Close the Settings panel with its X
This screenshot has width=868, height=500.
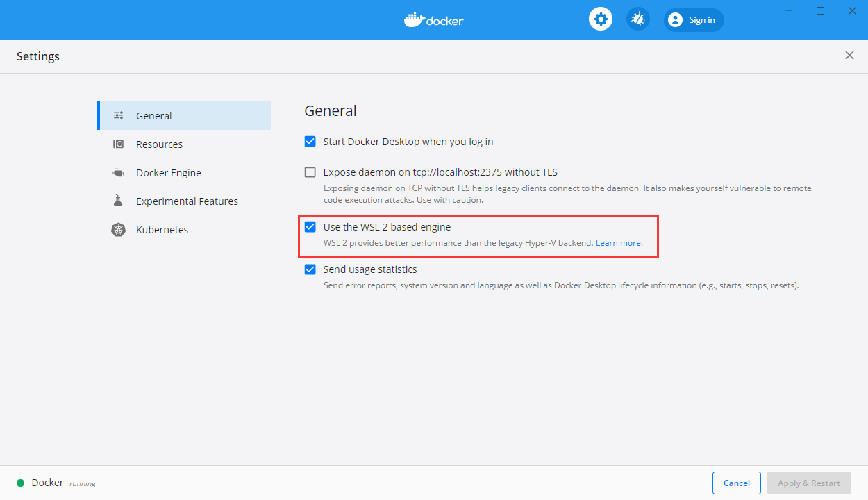[849, 55]
